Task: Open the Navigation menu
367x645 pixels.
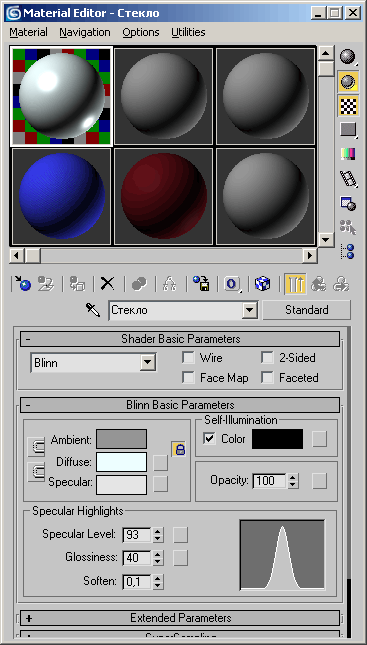Action: point(85,32)
